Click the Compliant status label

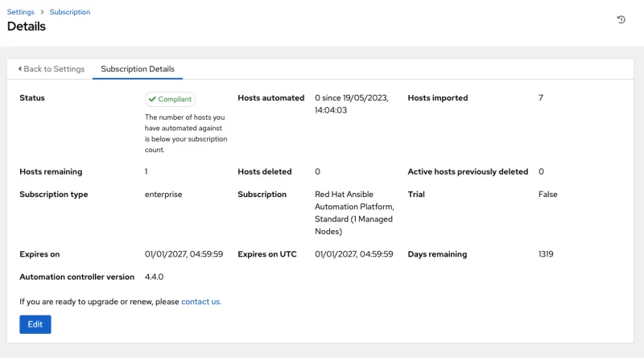tap(170, 99)
